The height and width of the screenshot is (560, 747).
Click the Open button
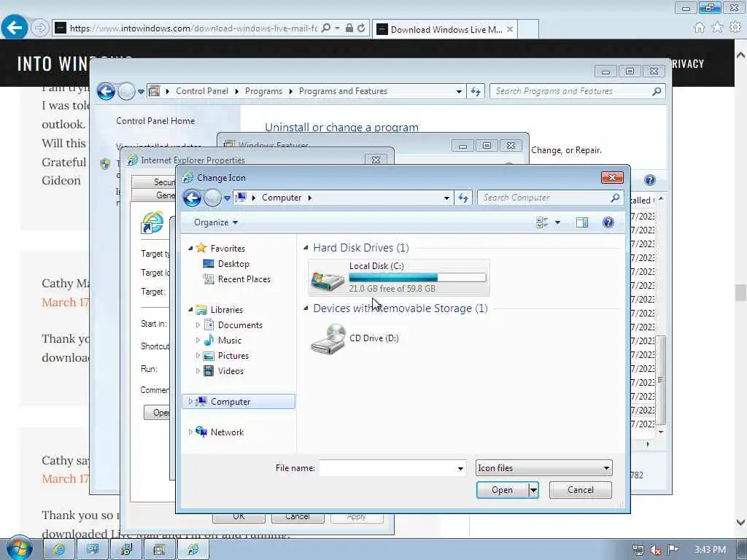pos(503,490)
